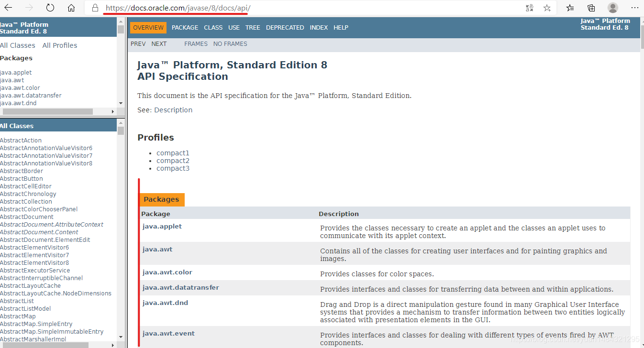The image size is (644, 348).
Task: Click class list horizontal scrollbar right arrow
Action: click(113, 345)
